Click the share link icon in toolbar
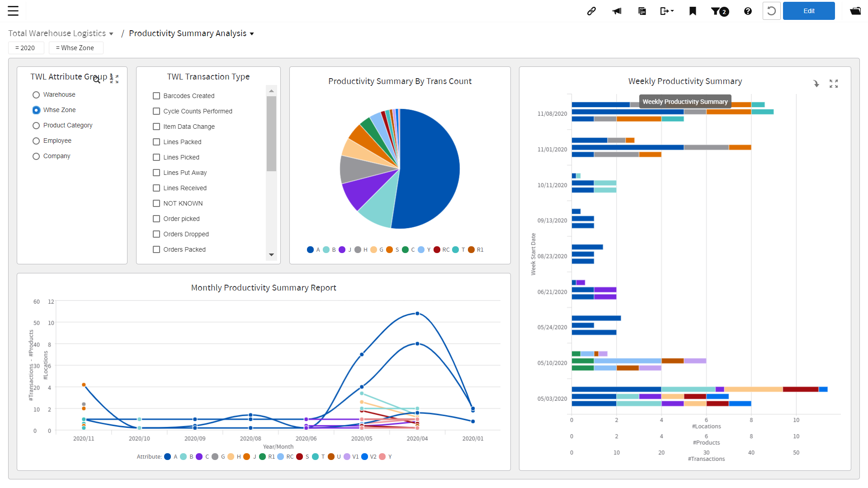 click(x=591, y=11)
